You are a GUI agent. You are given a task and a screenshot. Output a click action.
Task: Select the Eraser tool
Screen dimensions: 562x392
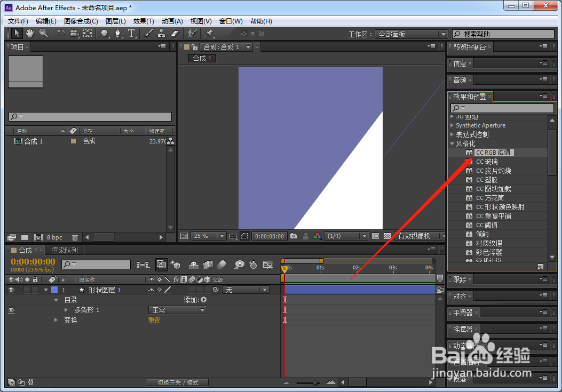pos(175,34)
